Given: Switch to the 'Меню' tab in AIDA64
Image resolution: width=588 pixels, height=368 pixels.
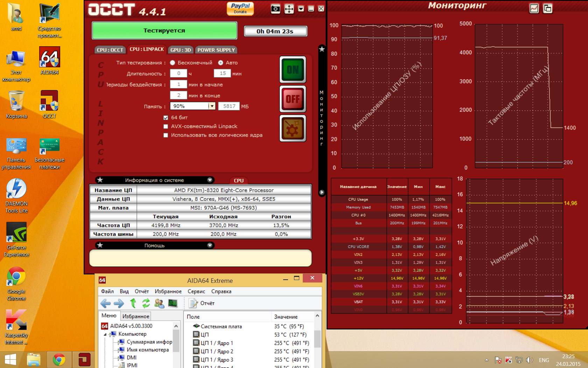Looking at the screenshot, I should pyautogui.click(x=109, y=316).
